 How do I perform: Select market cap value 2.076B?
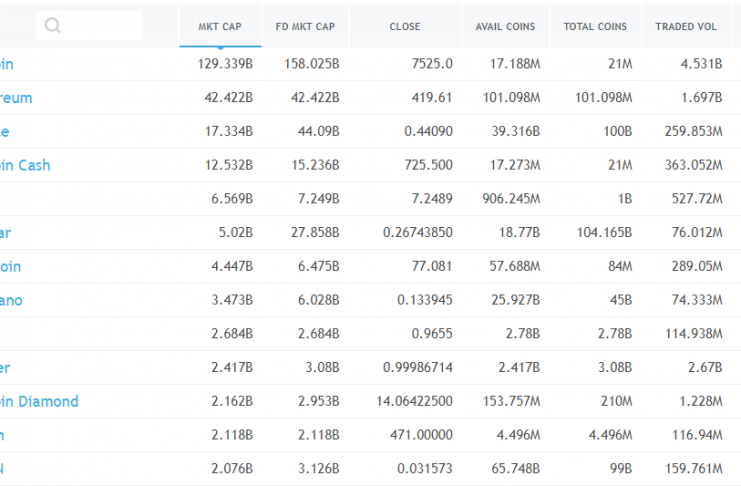coord(232,469)
